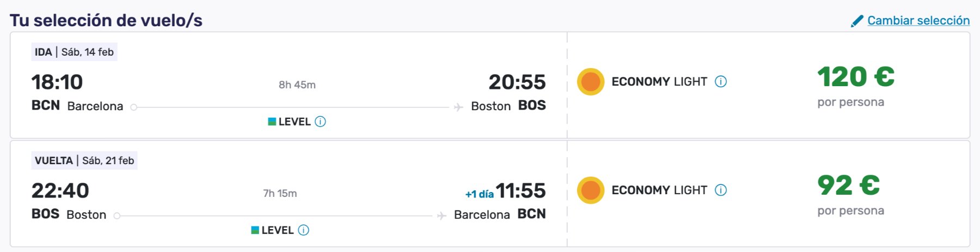
Task: Click the pencil edit icon
Action: 857,21
